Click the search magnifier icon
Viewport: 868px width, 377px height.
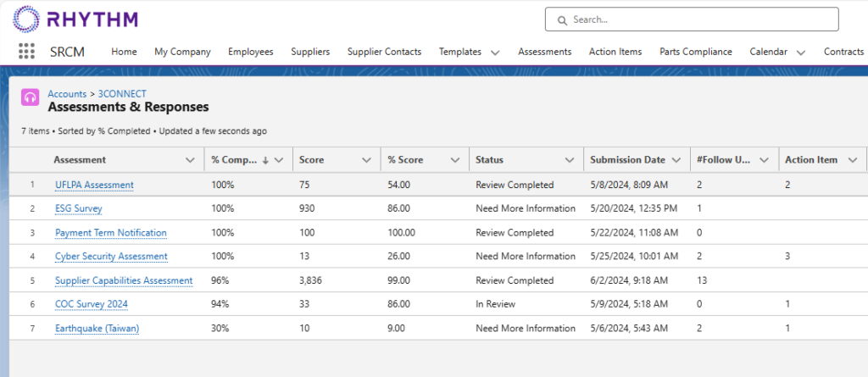click(x=561, y=19)
